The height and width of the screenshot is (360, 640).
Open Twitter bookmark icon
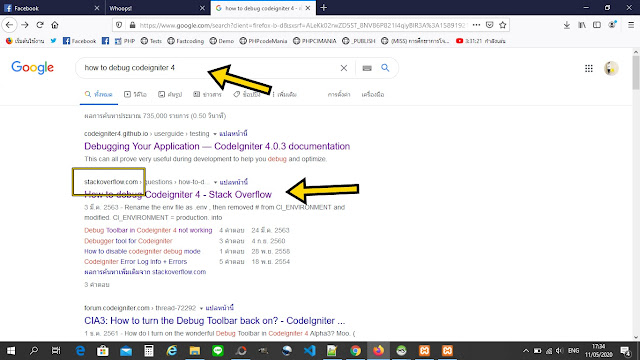pyautogui.click(x=53, y=41)
